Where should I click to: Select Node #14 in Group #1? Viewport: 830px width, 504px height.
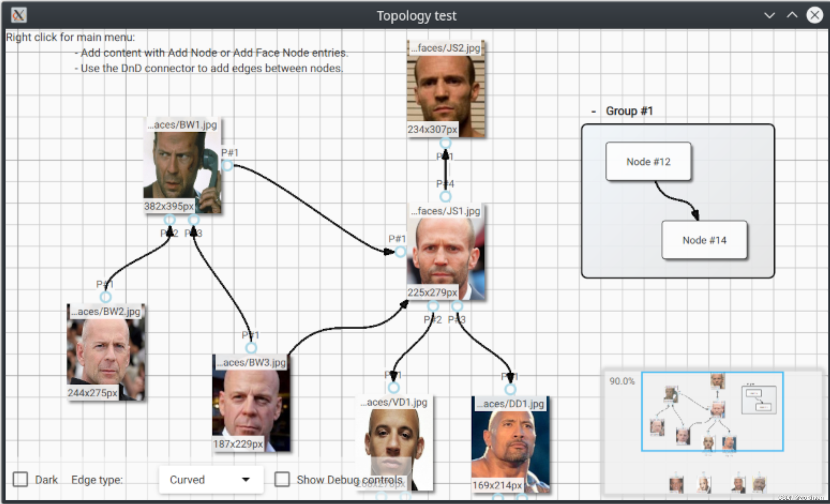[704, 240]
